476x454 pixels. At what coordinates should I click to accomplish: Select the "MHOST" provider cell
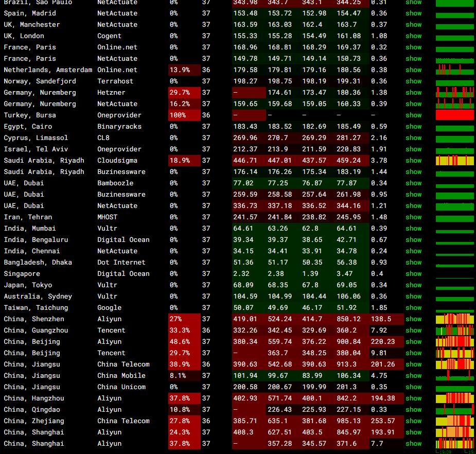[107, 217]
